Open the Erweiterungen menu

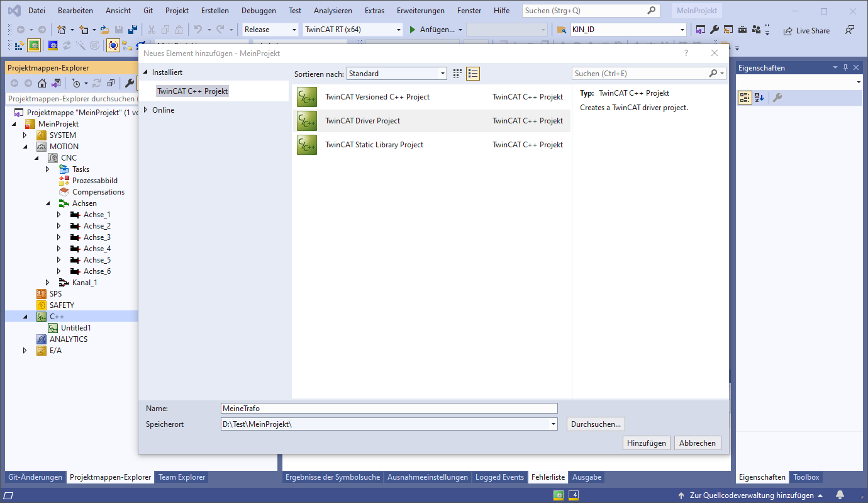click(421, 11)
